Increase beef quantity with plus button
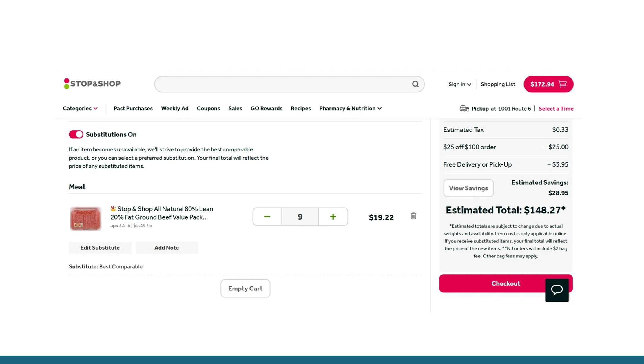This screenshot has height=364, width=644. pyautogui.click(x=333, y=216)
